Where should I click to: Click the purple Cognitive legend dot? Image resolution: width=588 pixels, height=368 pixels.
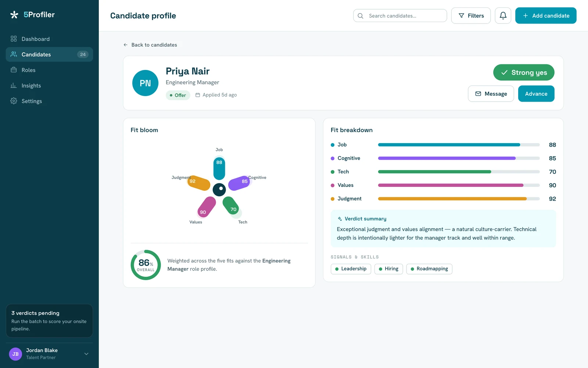pyautogui.click(x=333, y=158)
